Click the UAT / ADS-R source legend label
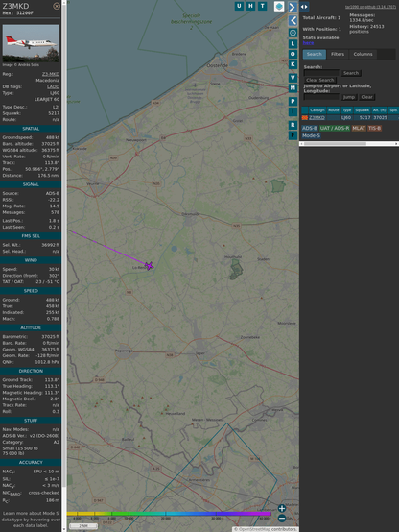Screen dimensions: 399x532 [x=335, y=128]
